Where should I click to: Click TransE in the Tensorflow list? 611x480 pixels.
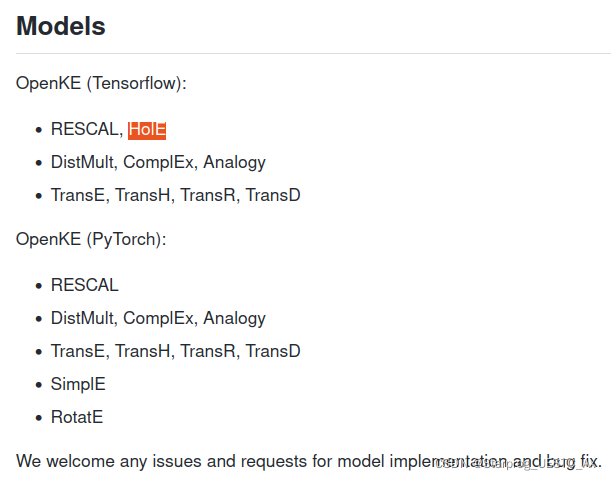click(78, 195)
